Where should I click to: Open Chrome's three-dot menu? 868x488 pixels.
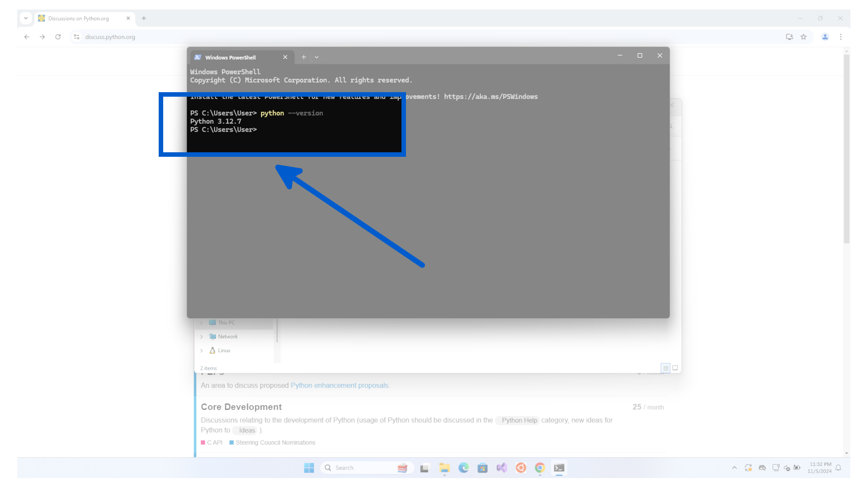coord(841,37)
